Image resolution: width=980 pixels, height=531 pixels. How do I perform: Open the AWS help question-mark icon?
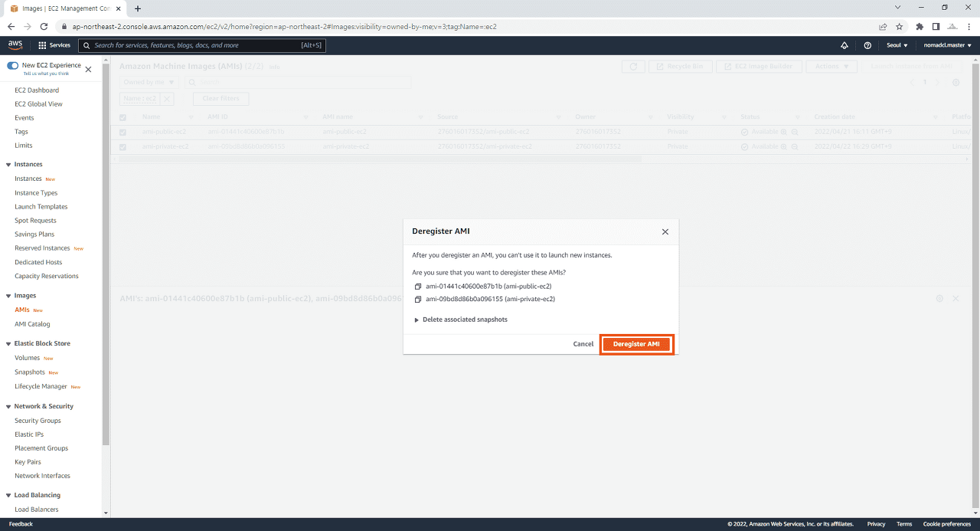(867, 45)
